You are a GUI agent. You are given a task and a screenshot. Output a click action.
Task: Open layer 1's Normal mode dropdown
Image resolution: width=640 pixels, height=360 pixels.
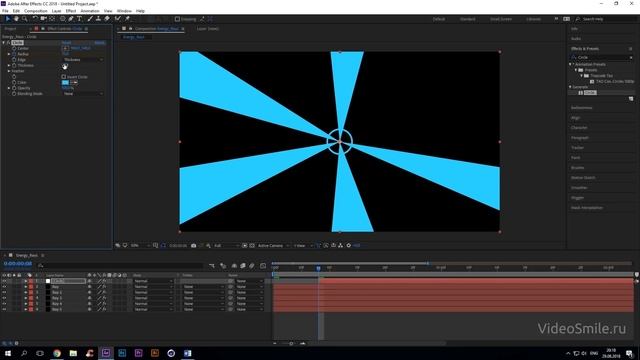click(x=153, y=281)
